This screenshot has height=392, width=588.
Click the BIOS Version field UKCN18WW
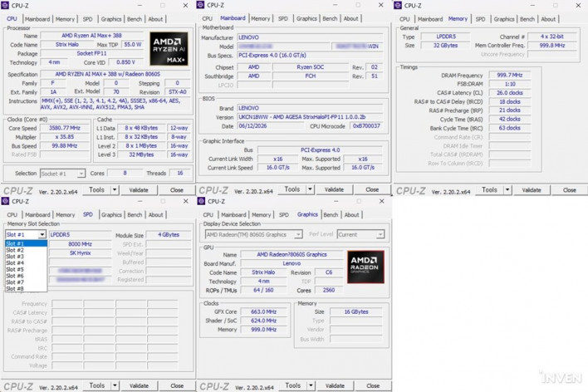pos(310,117)
